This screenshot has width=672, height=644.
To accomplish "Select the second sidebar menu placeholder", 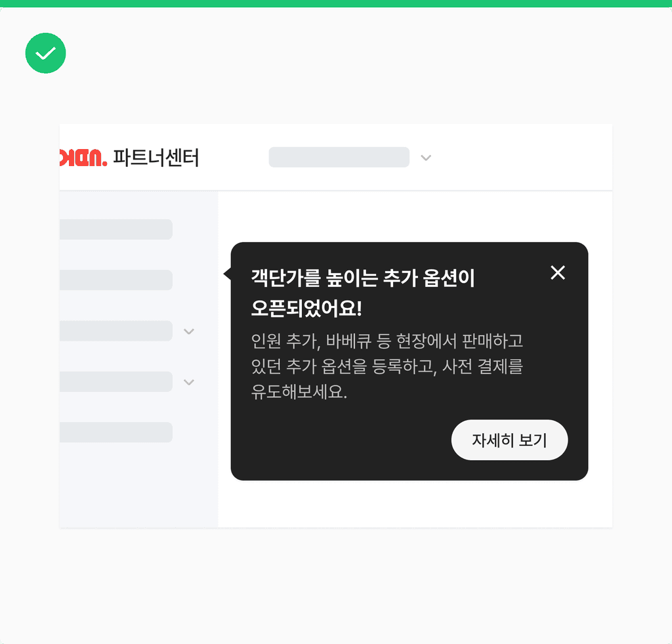I will coord(116,280).
